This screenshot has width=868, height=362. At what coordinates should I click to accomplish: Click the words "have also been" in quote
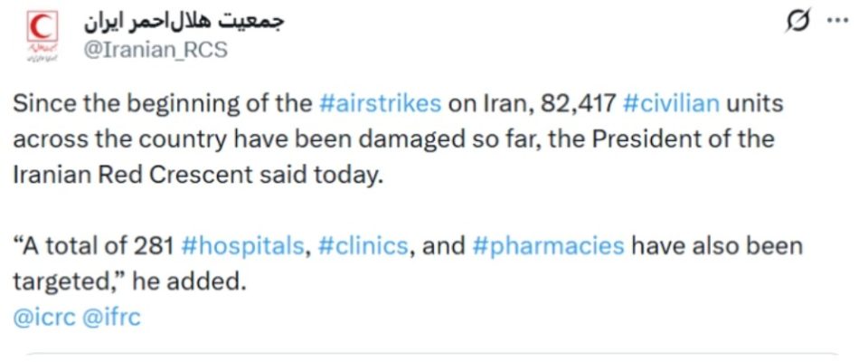716,246
